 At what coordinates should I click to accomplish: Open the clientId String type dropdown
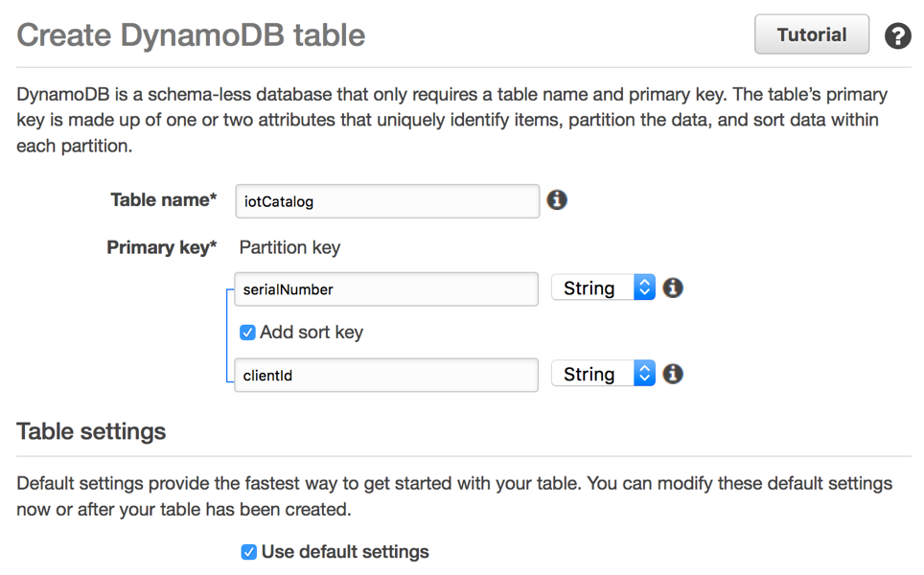point(604,374)
